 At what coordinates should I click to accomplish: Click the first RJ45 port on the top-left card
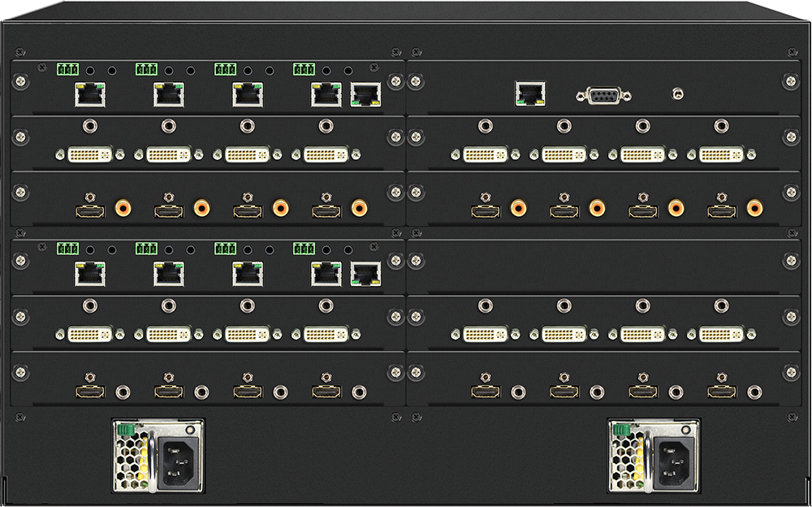pyautogui.click(x=90, y=94)
